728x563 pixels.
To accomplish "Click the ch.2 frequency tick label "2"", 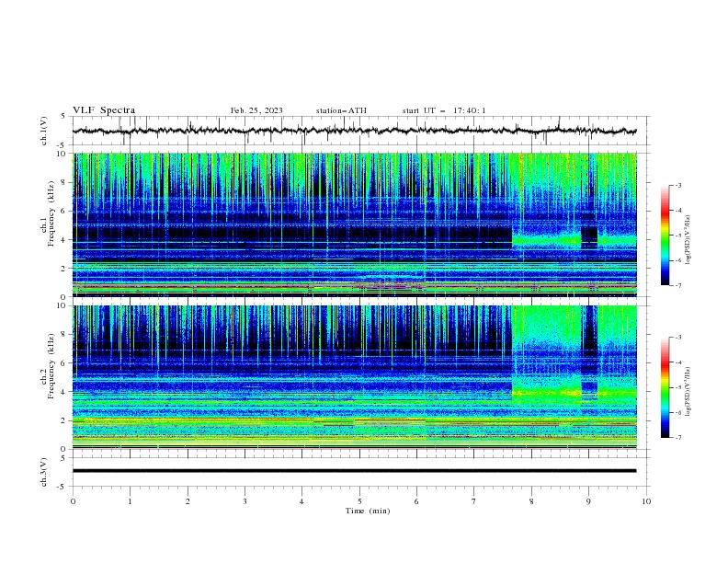I will [64, 420].
